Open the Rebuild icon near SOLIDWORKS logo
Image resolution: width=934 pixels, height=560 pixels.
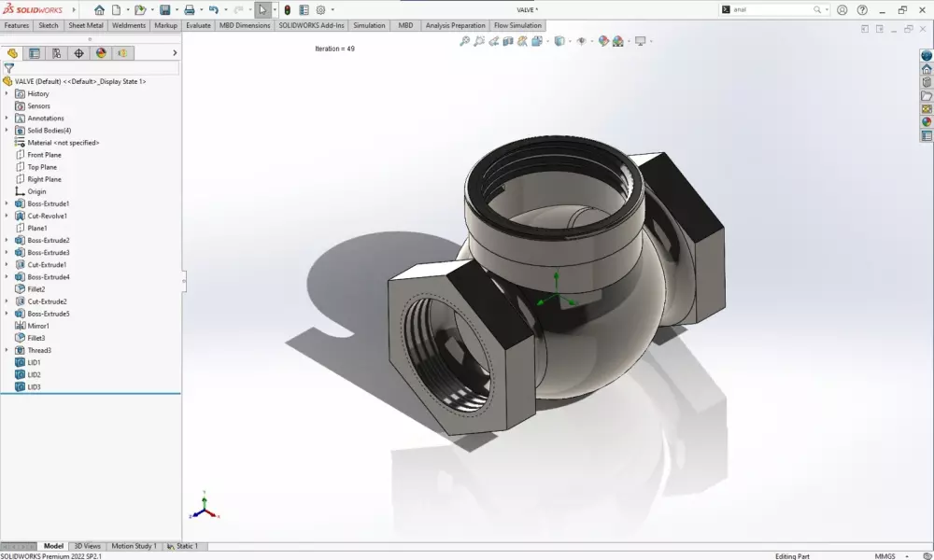click(288, 9)
